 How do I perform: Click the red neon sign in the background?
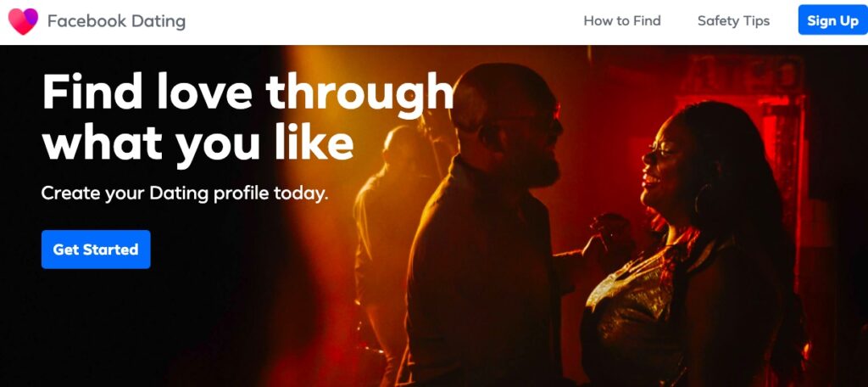(x=742, y=75)
